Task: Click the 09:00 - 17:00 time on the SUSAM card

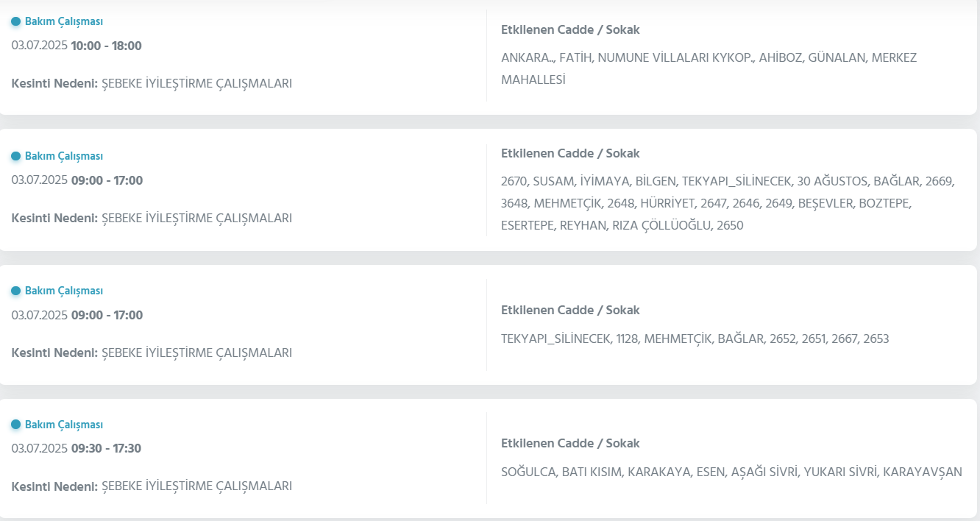Action: pos(107,181)
